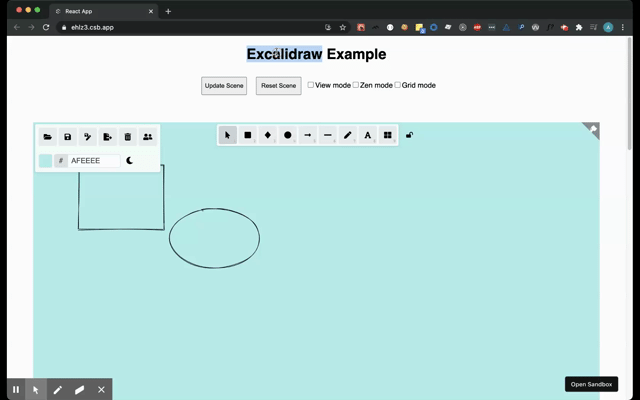Viewport: 640px width, 400px height.
Task: Enable the Grid mode checkbox
Action: point(398,85)
